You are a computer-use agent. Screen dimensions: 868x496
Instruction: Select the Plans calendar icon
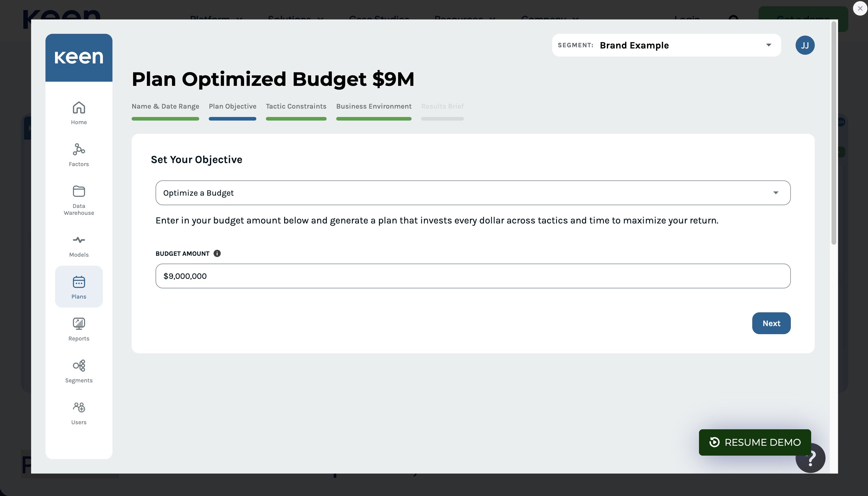79,282
